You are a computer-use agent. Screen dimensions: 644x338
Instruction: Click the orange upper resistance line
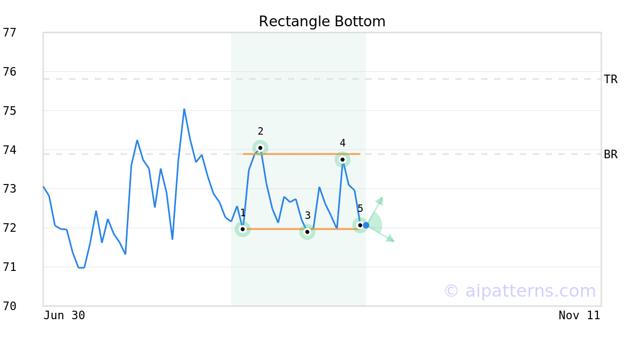point(301,154)
